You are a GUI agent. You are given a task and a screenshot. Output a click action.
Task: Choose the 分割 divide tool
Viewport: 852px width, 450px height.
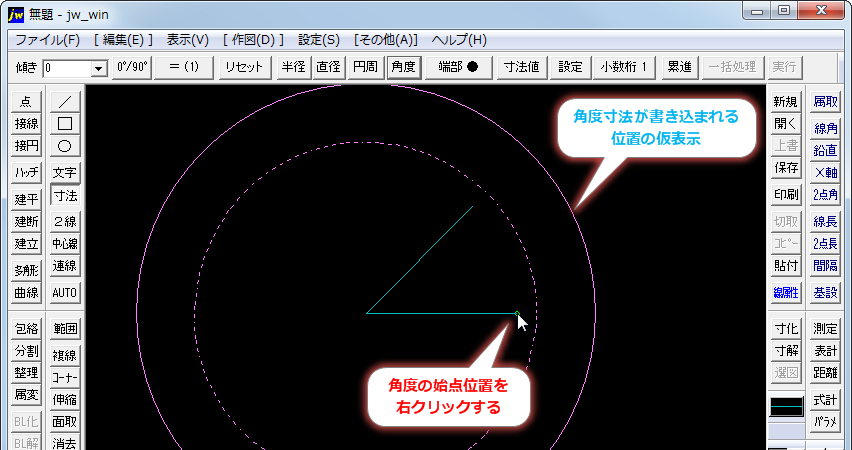26,351
